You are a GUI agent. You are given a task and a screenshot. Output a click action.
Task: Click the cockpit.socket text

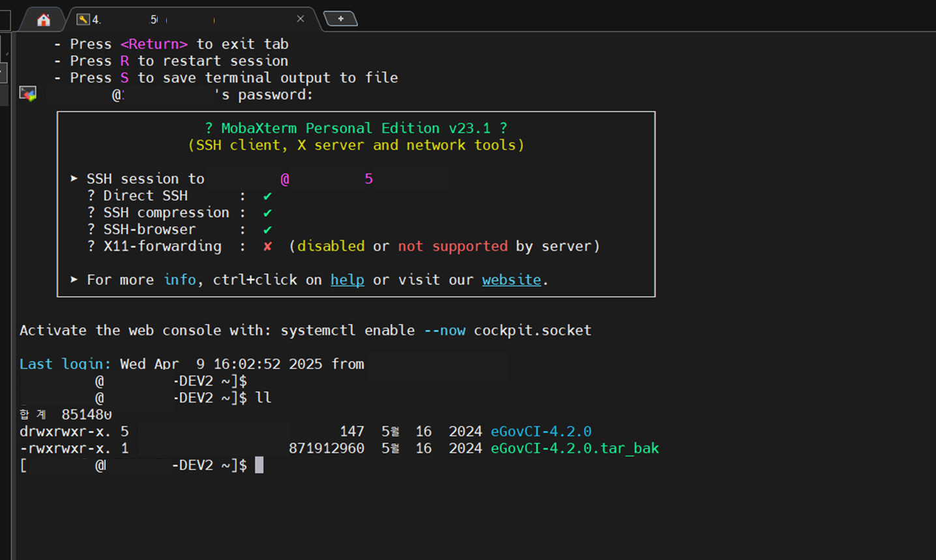pos(533,331)
